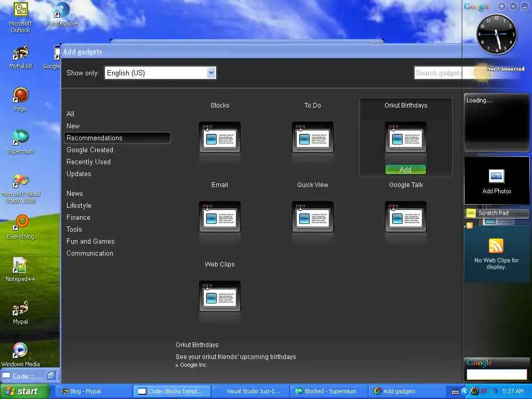Click the Google search box in sidebar

click(x=497, y=374)
